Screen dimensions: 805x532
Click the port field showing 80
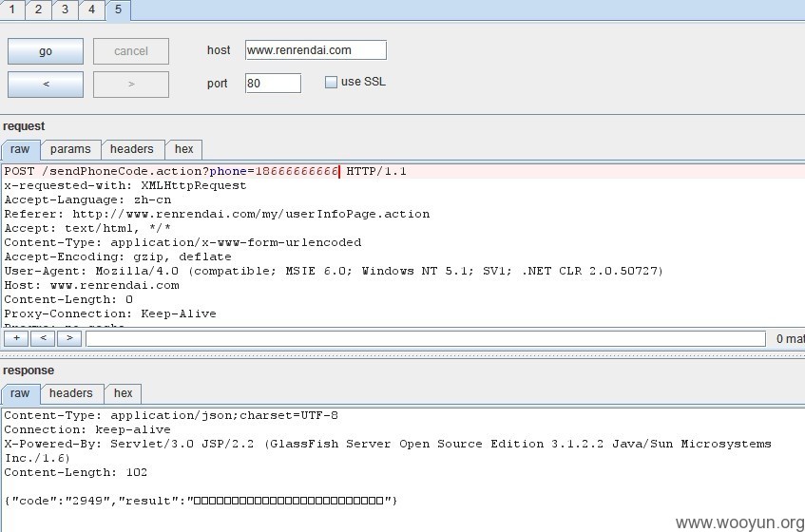(x=273, y=83)
